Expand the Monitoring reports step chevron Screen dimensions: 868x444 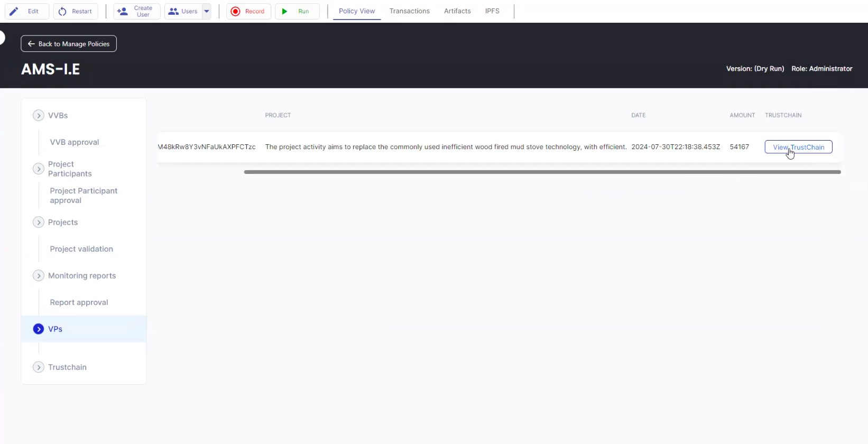pyautogui.click(x=39, y=275)
